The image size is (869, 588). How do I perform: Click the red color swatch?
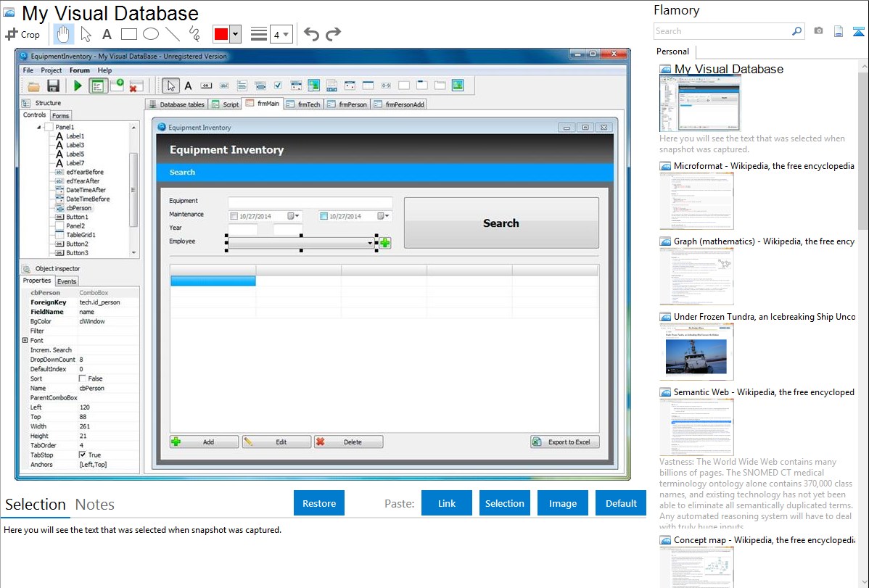pyautogui.click(x=221, y=34)
